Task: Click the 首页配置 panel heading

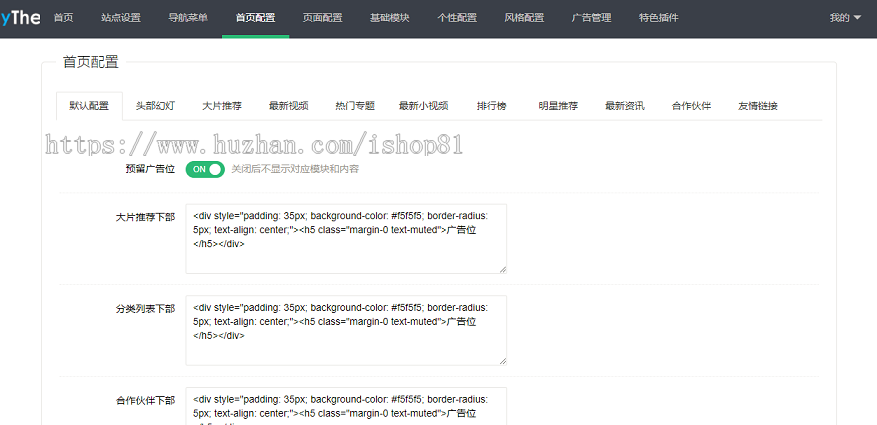Action: pos(91,62)
